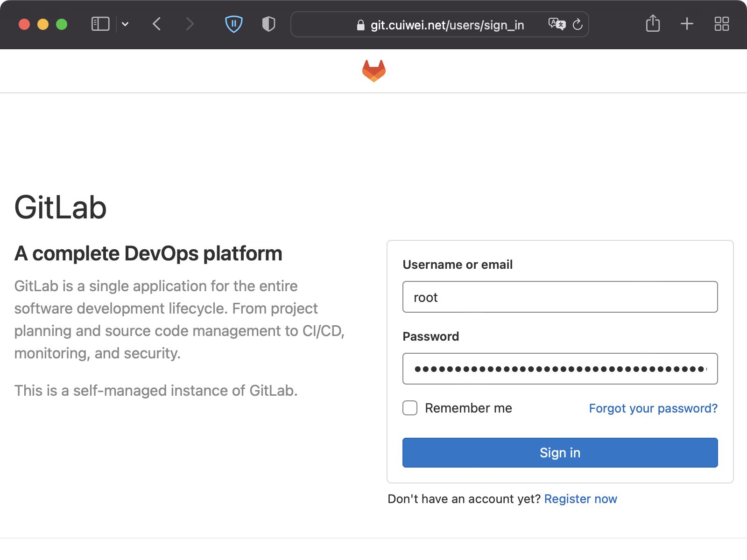Focus the Username or email field
Viewport: 747px width, 560px height.
pos(560,297)
